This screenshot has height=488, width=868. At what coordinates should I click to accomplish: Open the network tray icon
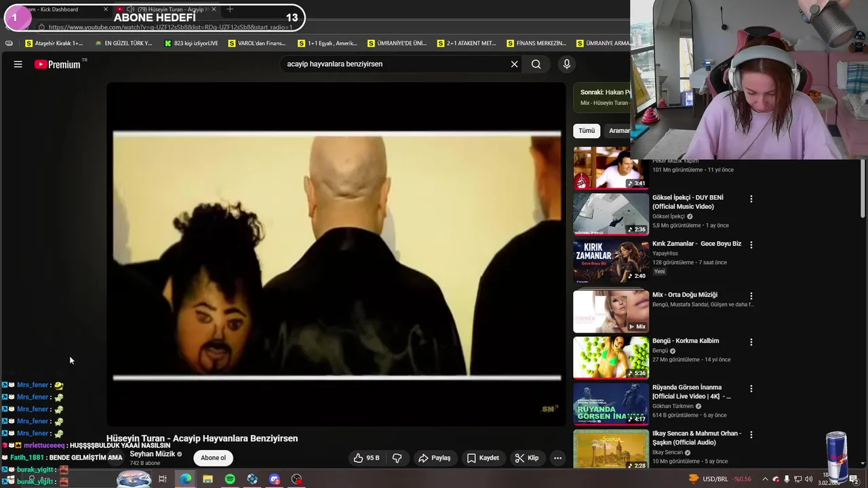click(x=797, y=479)
